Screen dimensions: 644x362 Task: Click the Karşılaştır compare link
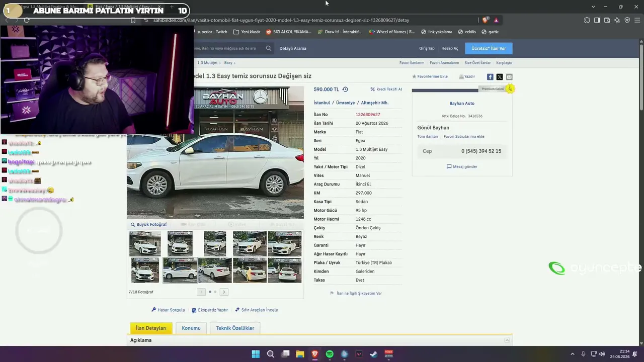point(504,63)
